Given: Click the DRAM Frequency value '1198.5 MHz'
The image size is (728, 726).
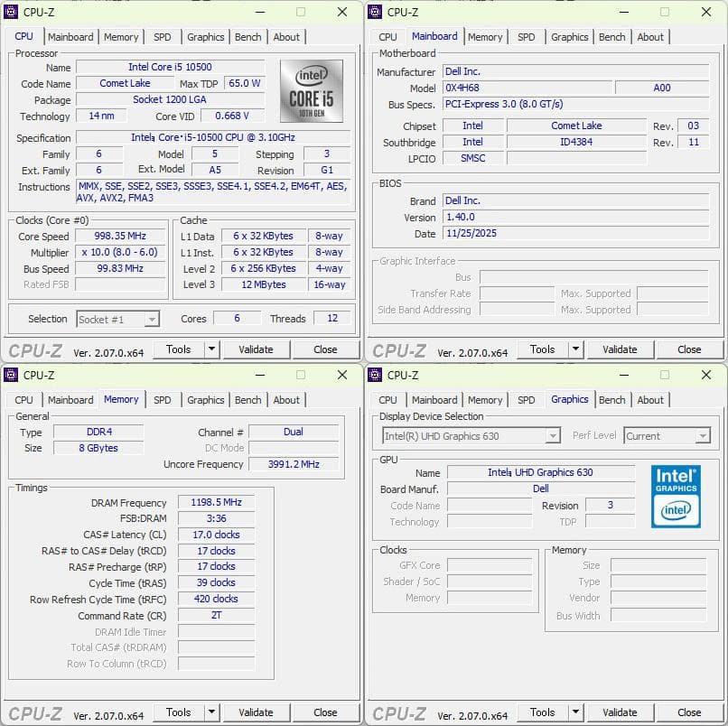Looking at the screenshot, I should coord(217,502).
